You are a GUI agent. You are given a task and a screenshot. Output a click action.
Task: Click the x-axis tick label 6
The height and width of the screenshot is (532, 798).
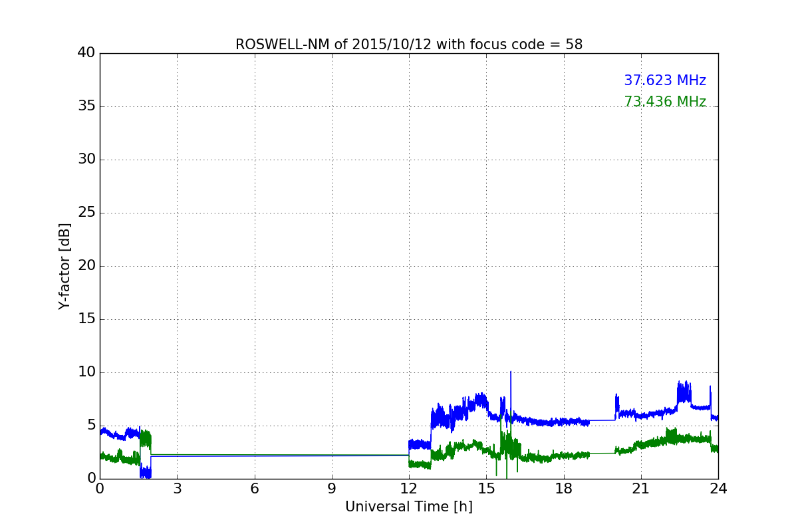pos(254,489)
